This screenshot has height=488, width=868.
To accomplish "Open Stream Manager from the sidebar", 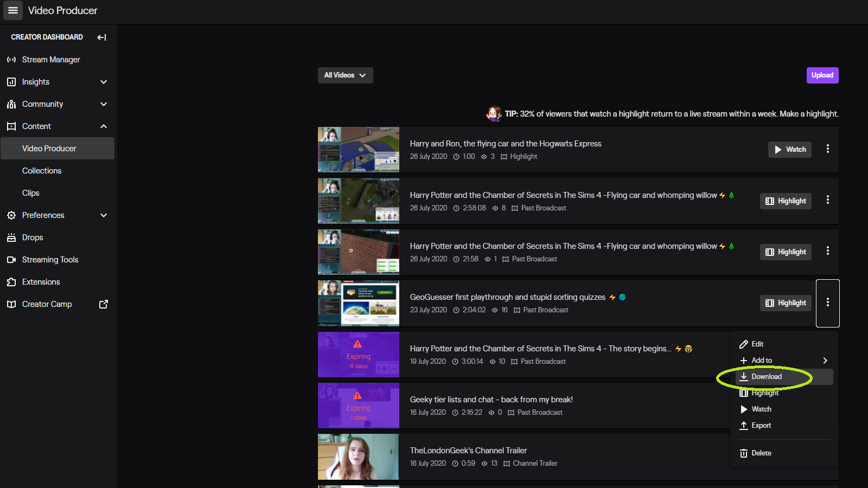I will [x=51, y=60].
